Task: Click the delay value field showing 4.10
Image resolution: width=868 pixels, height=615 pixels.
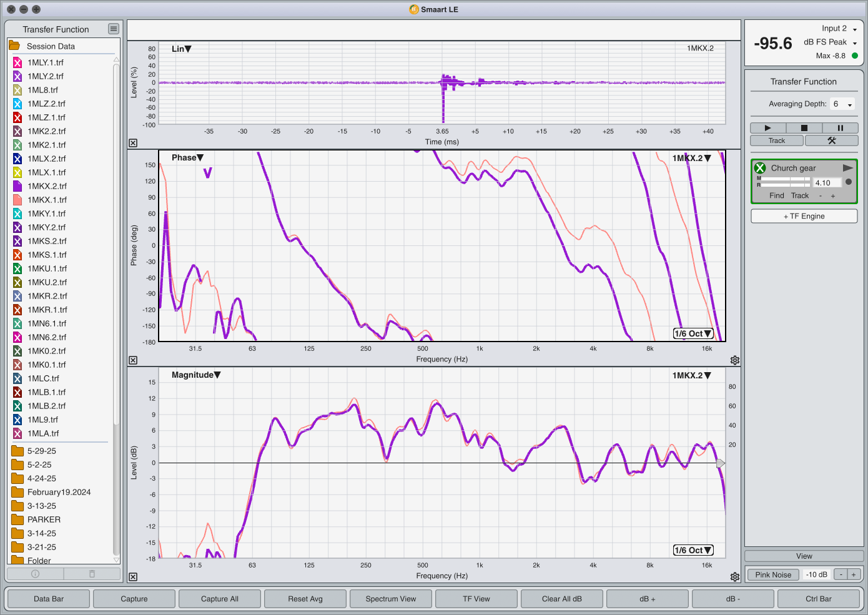Action: [x=827, y=183]
